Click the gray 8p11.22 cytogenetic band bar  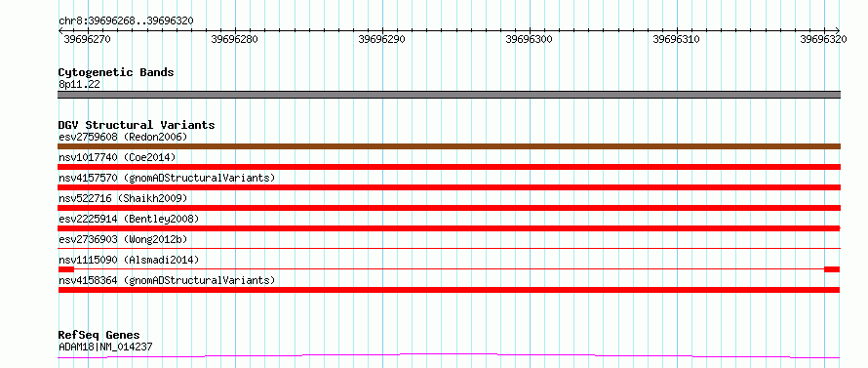(449, 95)
